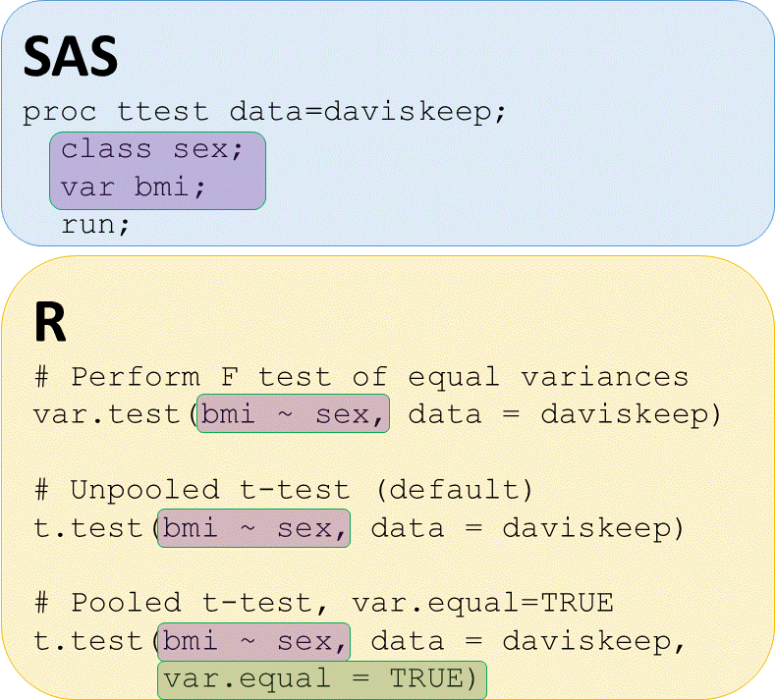This screenshot has width=776, height=700.
Task: Click the green 'var.equal = TRUE)' highlight
Action: (322, 679)
